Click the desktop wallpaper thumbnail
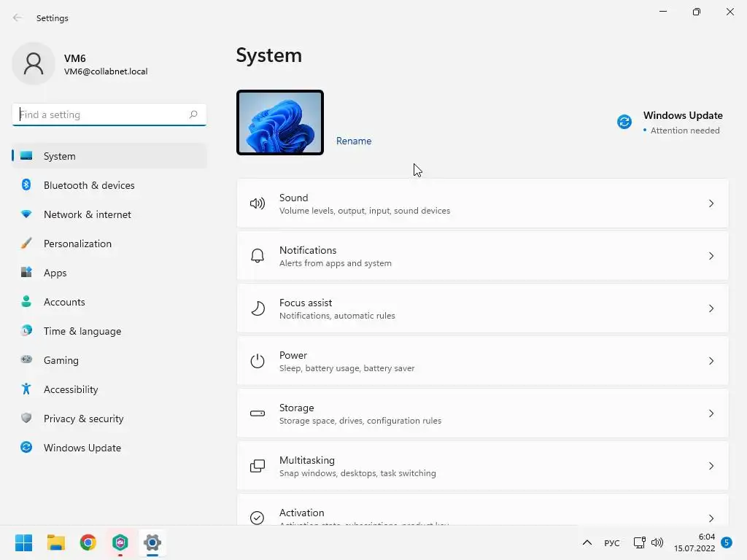The image size is (747, 560). [280, 122]
